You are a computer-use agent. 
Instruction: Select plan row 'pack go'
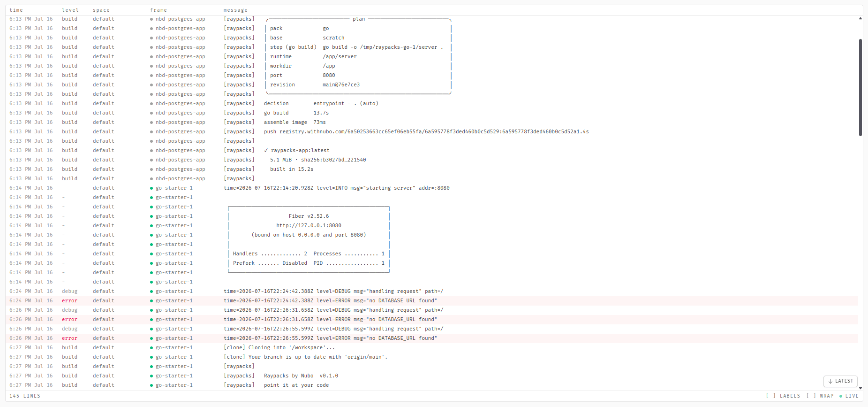(432, 28)
